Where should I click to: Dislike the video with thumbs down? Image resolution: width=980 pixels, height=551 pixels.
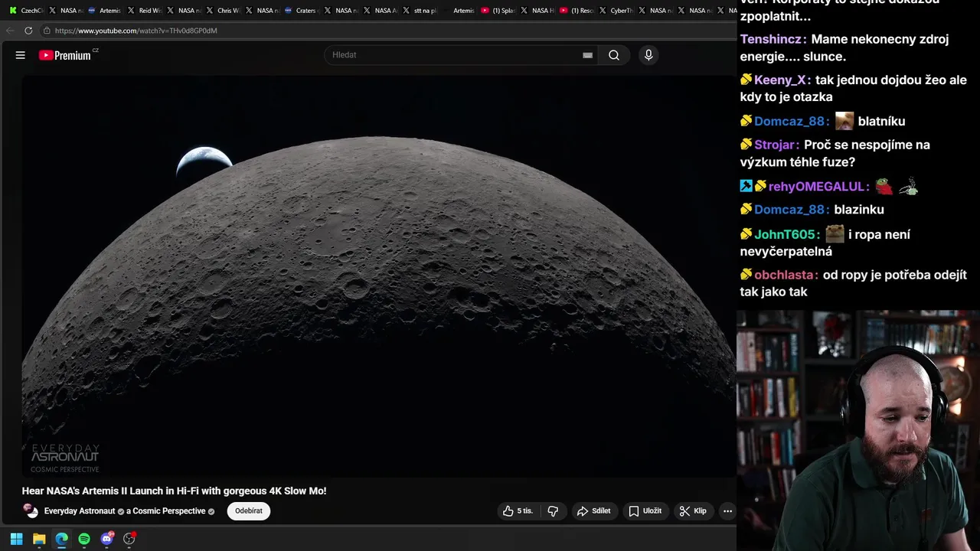[553, 511]
